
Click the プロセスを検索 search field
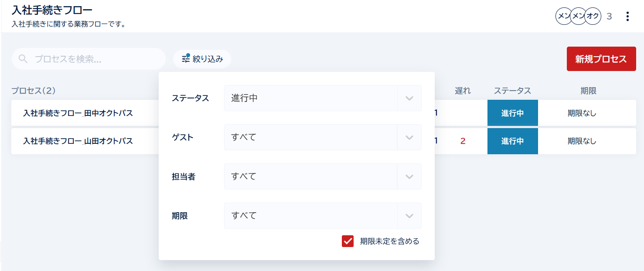tap(89, 59)
